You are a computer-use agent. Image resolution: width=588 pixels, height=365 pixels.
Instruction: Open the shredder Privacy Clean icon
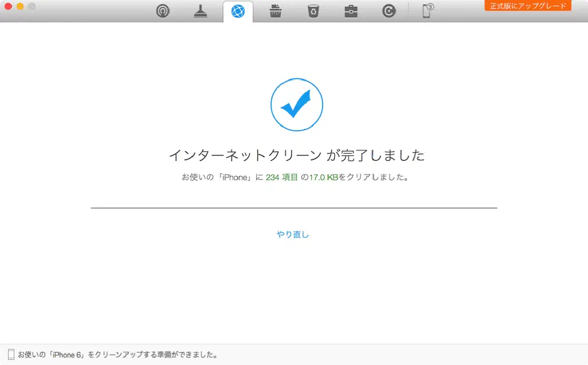pos(275,11)
